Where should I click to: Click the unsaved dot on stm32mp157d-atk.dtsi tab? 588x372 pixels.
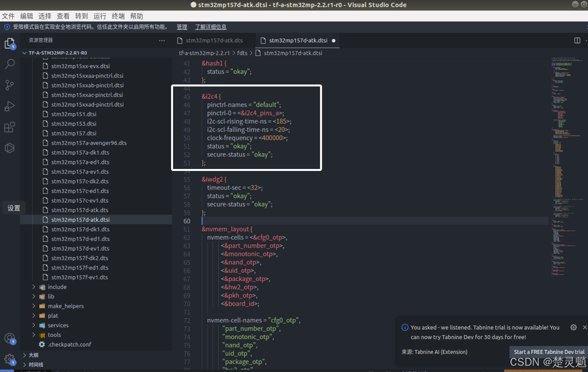pyautogui.click(x=334, y=41)
